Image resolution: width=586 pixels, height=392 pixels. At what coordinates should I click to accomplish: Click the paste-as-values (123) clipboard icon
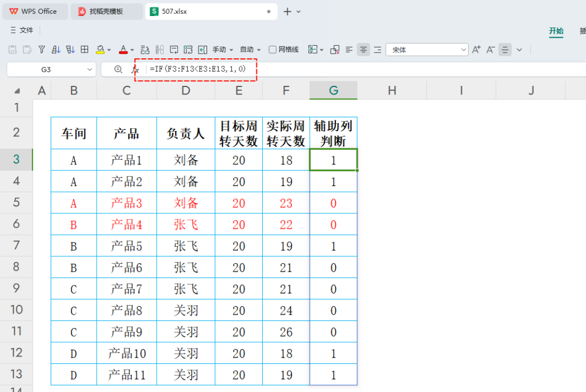(x=13, y=50)
